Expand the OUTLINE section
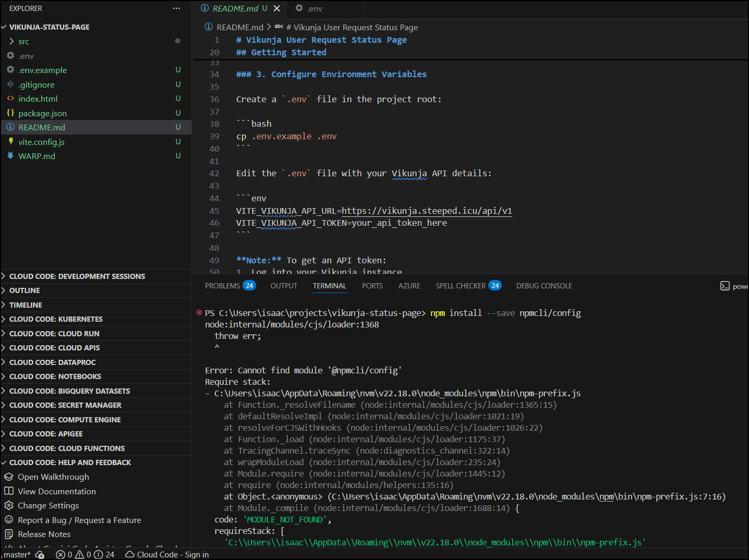This screenshot has height=560, width=749. [x=25, y=290]
